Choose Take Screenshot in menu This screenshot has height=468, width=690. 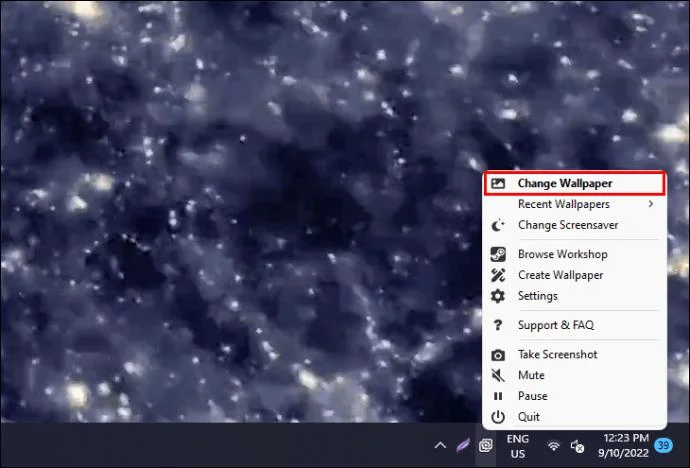pos(574,355)
